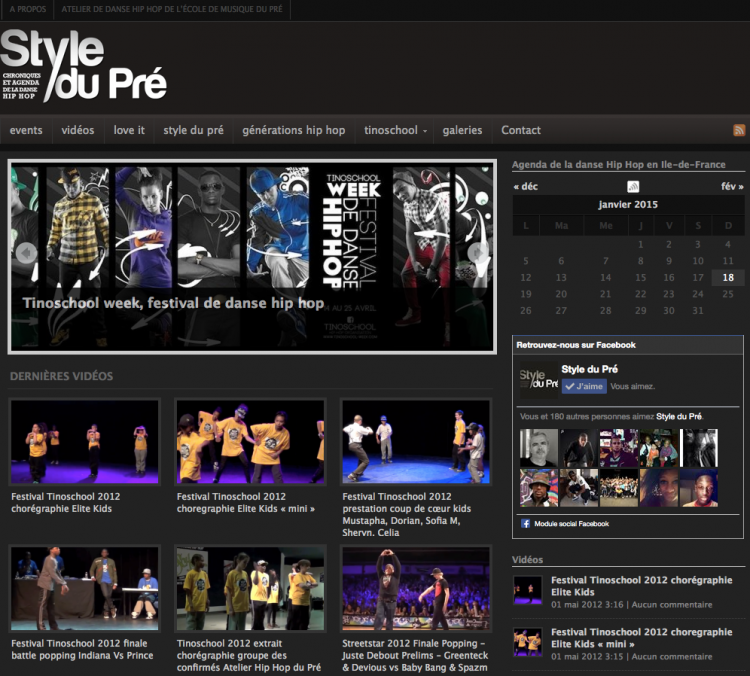Click the orange RSS feed icon in nav bar
Image resolution: width=750 pixels, height=676 pixels.
pos(739,130)
